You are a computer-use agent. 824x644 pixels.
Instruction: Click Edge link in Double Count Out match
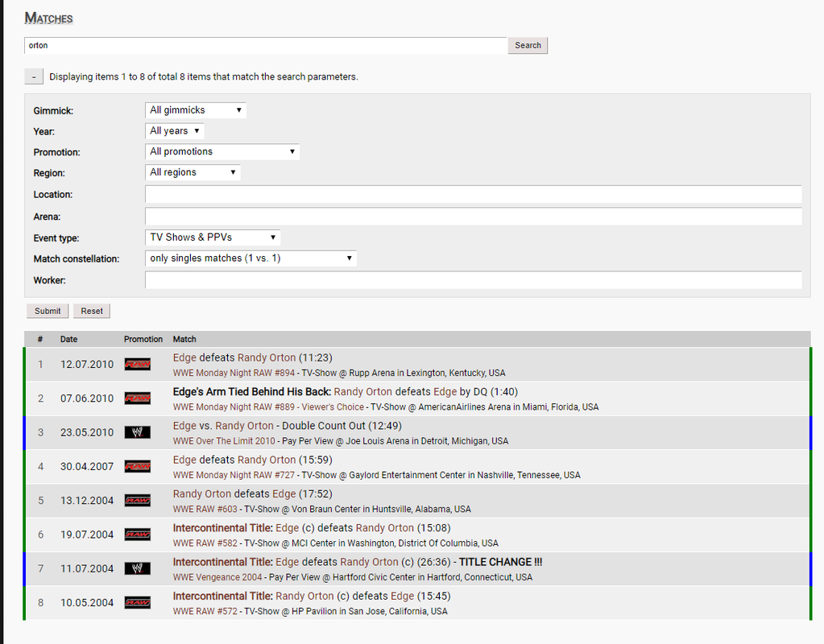click(184, 426)
